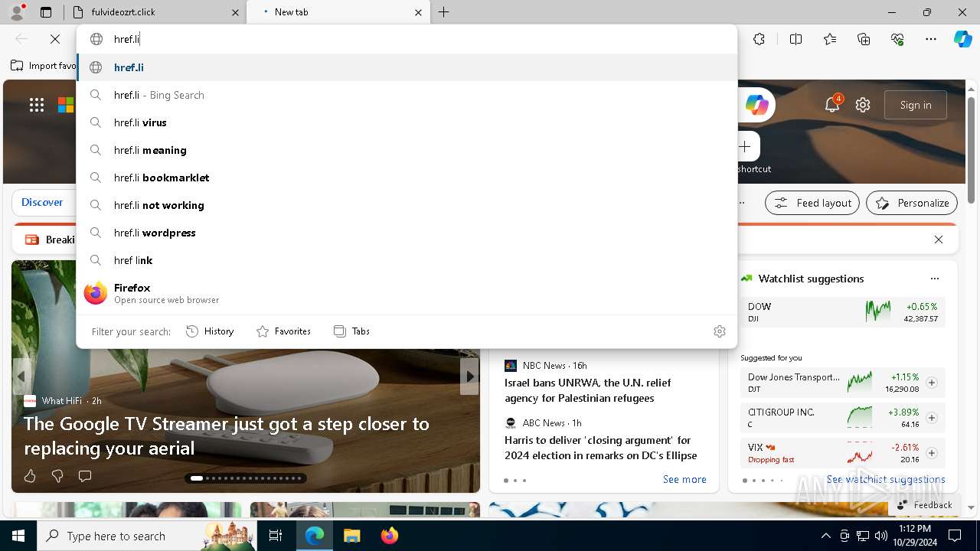Dislike the Google TV Streamer article
980x551 pixels.
[57, 476]
